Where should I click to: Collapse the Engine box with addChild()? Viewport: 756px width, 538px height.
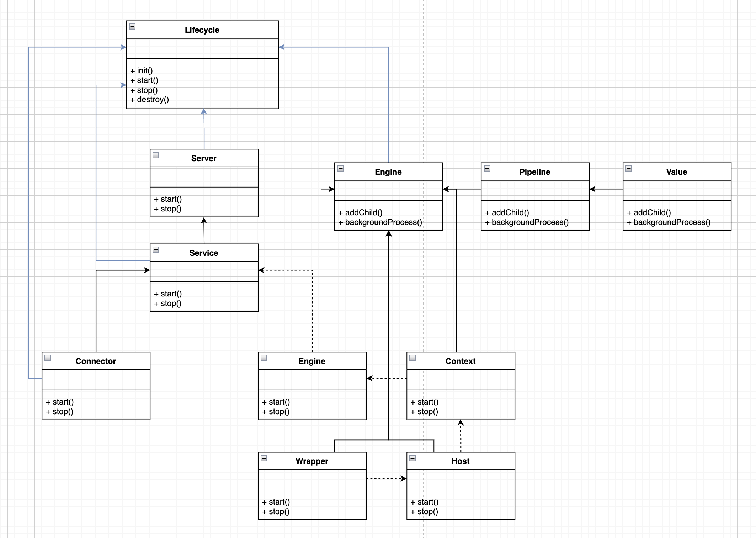pos(341,169)
